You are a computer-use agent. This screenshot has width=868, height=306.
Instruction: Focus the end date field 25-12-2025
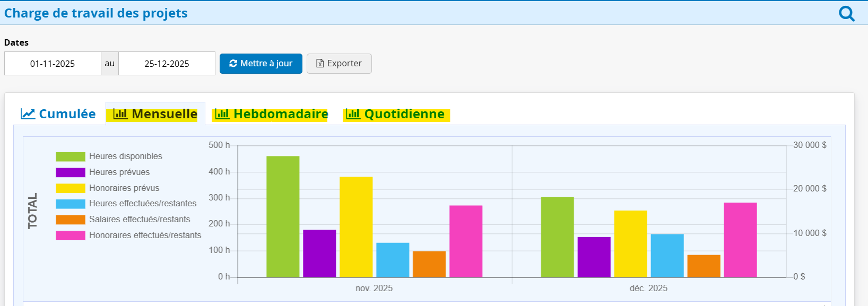tap(167, 64)
